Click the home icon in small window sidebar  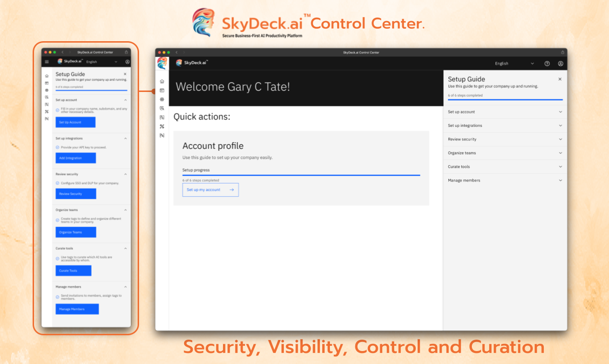47,76
